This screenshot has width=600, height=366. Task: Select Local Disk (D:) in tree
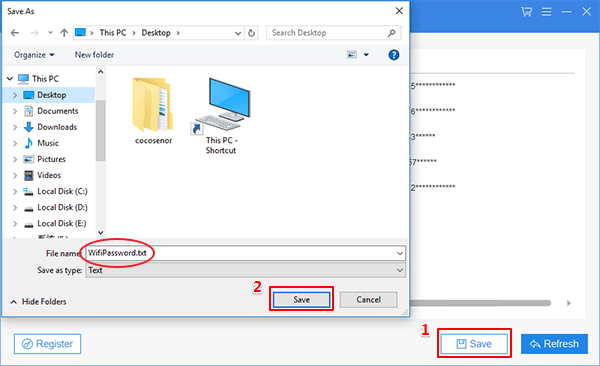click(62, 208)
